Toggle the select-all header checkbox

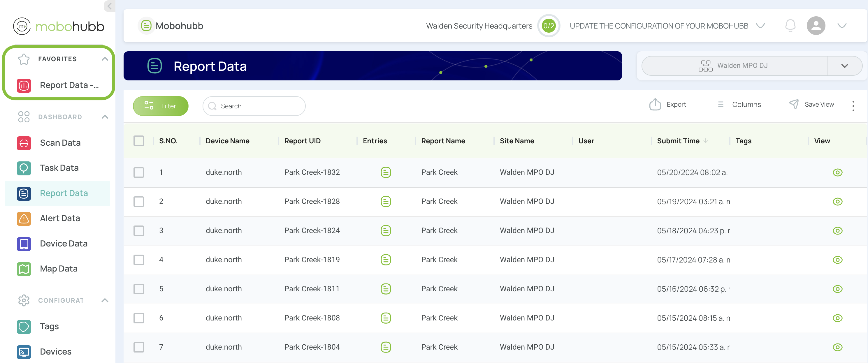[x=139, y=141]
